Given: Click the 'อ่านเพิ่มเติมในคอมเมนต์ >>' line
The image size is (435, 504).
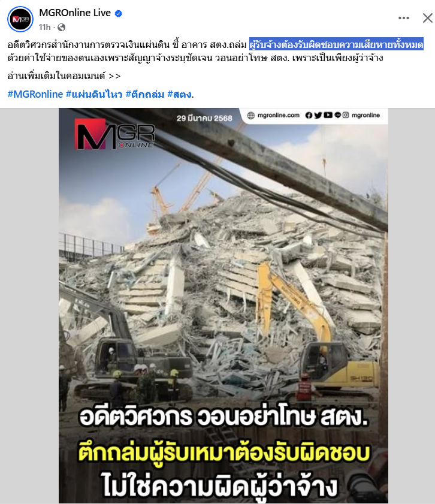Looking at the screenshot, I should click(x=64, y=76).
